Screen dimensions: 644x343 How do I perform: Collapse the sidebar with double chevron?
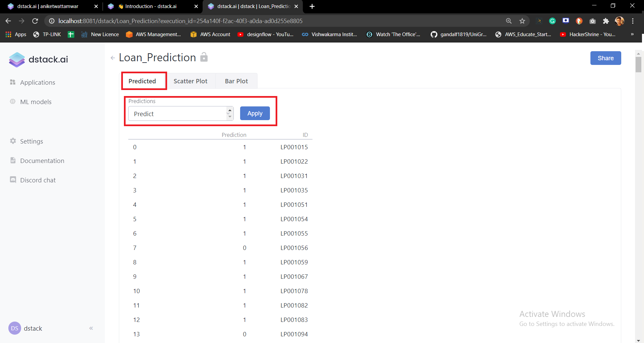(x=91, y=328)
